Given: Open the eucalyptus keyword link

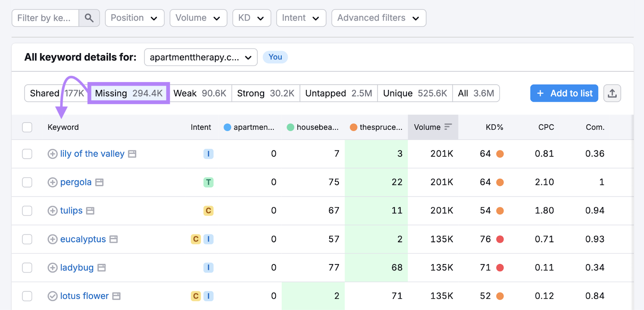Looking at the screenshot, I should click(x=83, y=239).
